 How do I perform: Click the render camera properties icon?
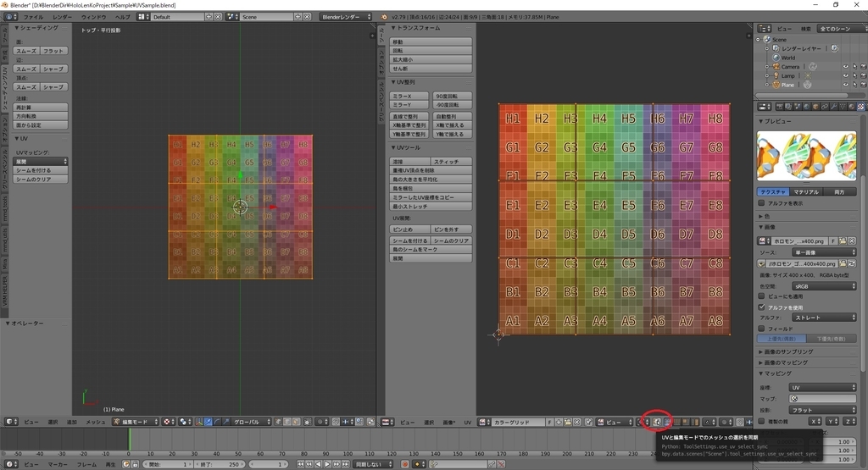[780, 107]
